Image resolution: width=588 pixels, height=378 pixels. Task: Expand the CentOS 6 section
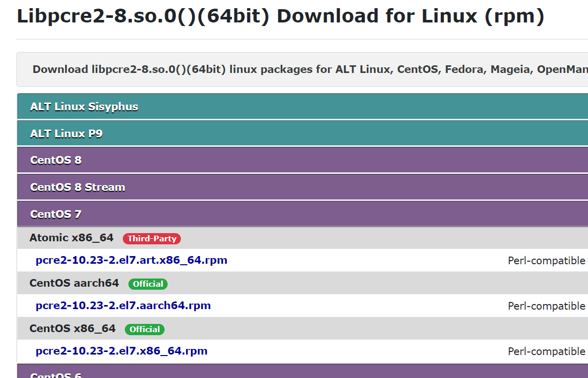[302, 371]
